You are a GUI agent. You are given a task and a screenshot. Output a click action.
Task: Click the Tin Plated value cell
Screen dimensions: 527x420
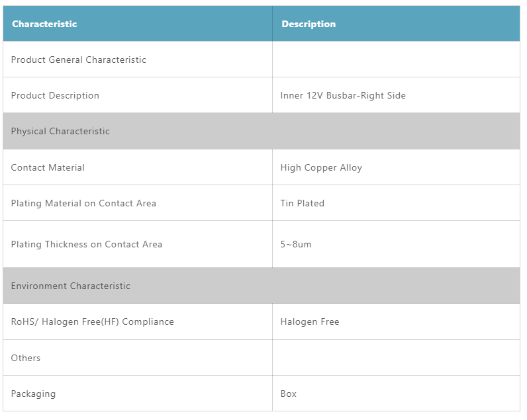coord(303,203)
